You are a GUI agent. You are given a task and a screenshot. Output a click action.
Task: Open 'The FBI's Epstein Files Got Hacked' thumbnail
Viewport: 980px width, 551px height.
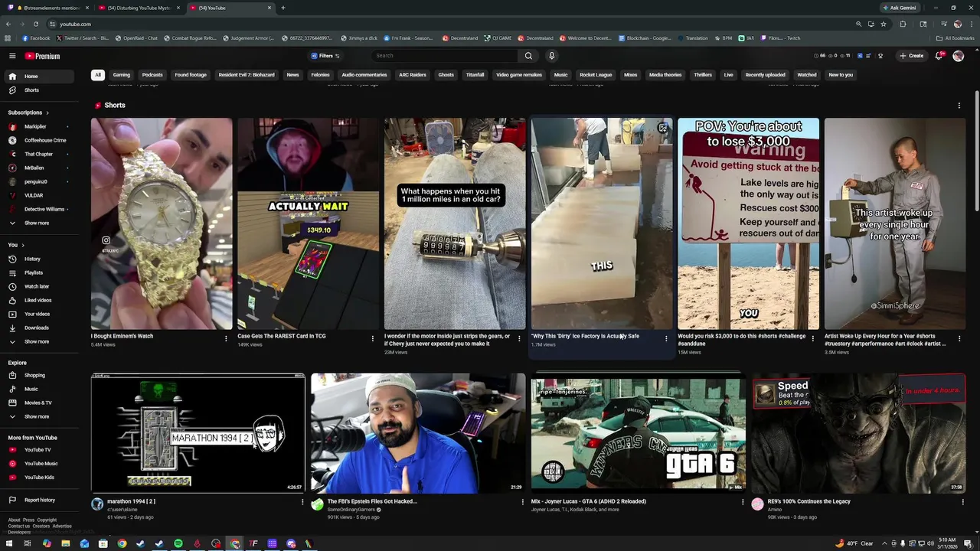[x=418, y=433]
